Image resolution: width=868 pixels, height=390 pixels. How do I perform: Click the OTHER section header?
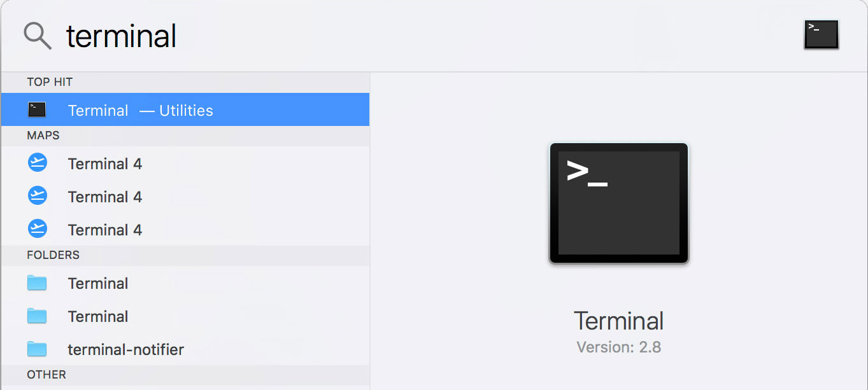pyautogui.click(x=46, y=375)
